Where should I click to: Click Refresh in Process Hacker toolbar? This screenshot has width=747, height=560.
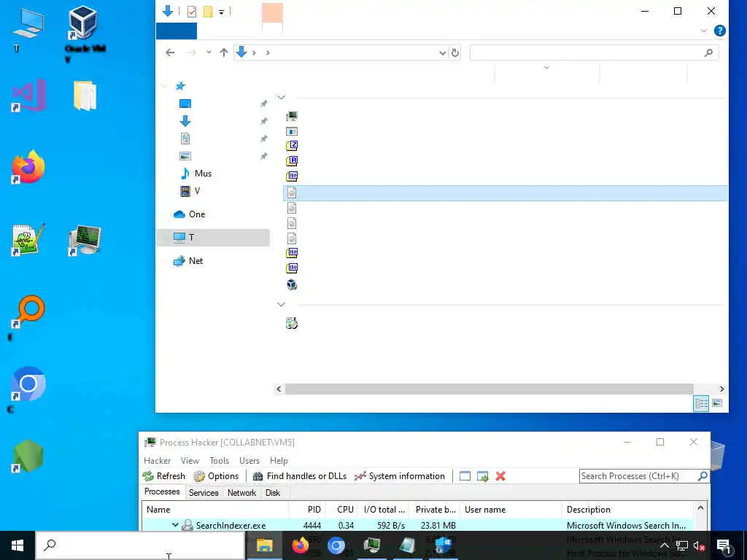pyautogui.click(x=163, y=475)
